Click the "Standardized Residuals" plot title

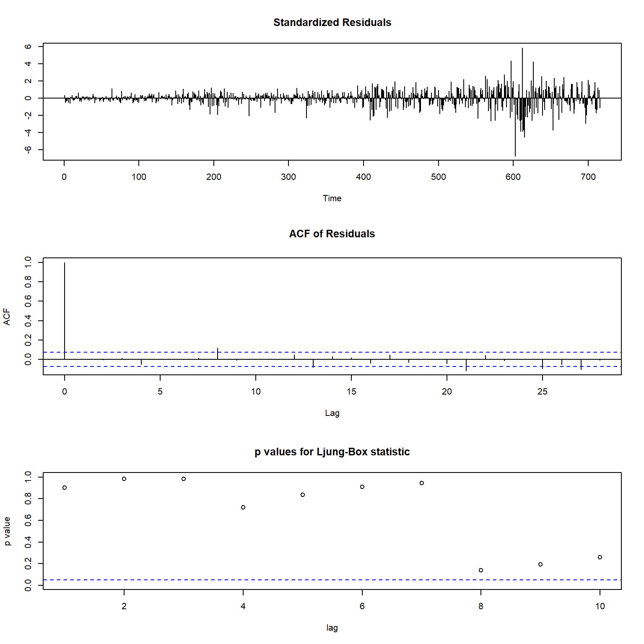332,23
